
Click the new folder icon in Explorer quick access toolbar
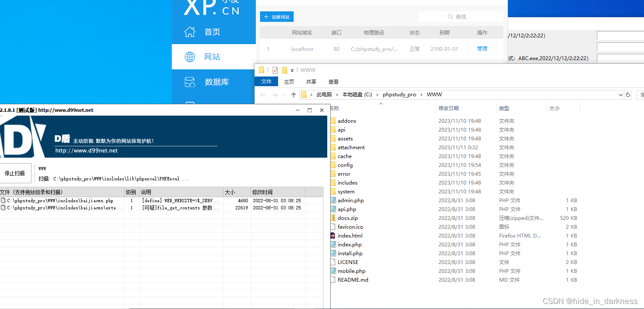pos(284,70)
